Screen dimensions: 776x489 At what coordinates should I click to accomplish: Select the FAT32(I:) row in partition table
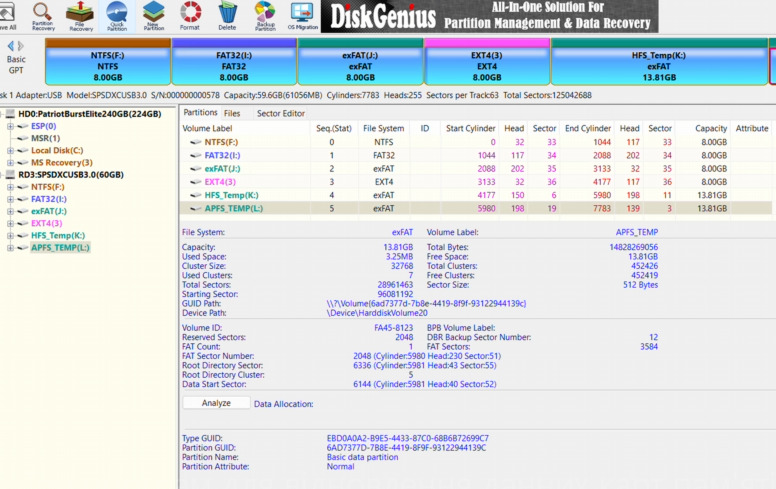477,155
